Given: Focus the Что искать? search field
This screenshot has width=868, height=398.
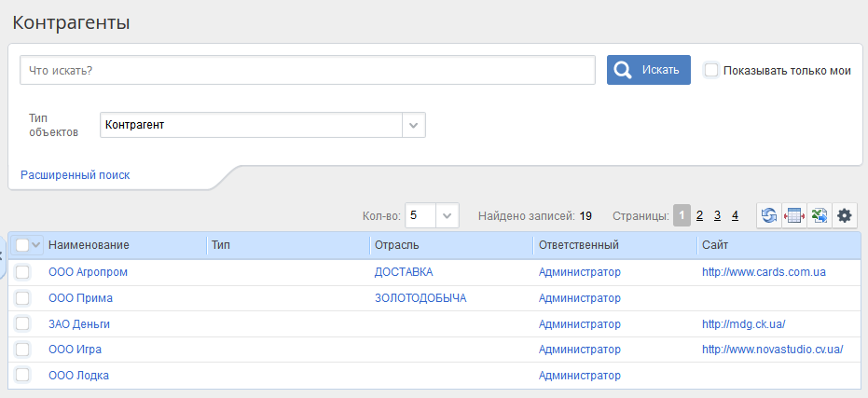Looking at the screenshot, I should coord(308,70).
